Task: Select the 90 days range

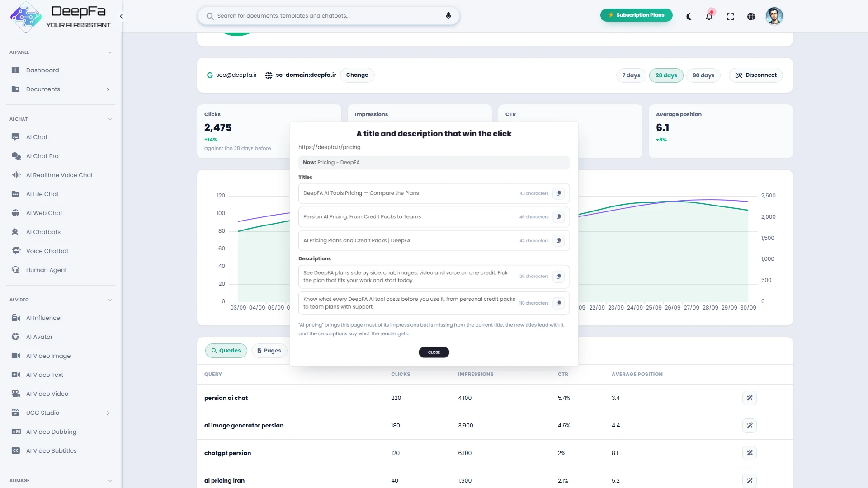Action: click(703, 75)
